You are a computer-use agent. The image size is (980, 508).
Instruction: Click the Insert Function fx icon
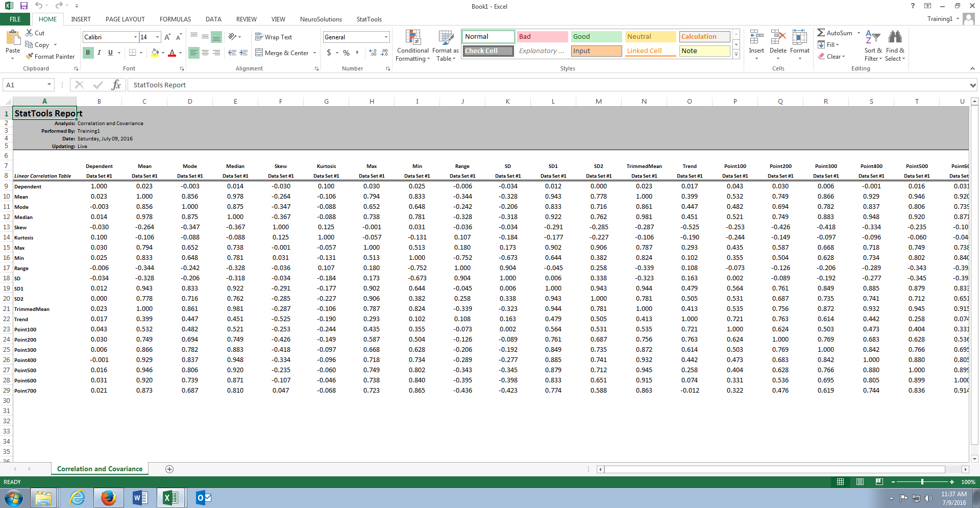click(116, 85)
